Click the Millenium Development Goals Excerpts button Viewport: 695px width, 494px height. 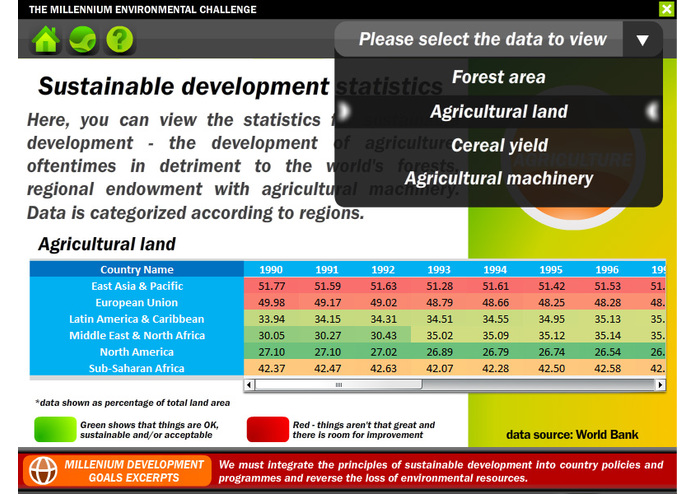coord(117,471)
